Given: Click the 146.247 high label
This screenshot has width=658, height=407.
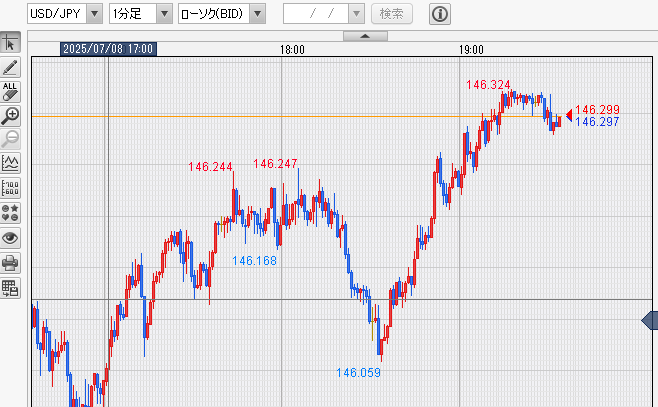Looking at the screenshot, I should point(275,163).
